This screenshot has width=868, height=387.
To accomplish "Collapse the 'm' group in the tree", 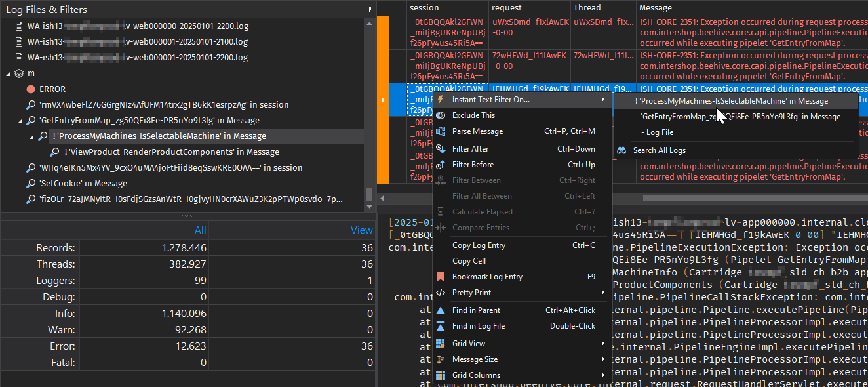I will coord(8,74).
